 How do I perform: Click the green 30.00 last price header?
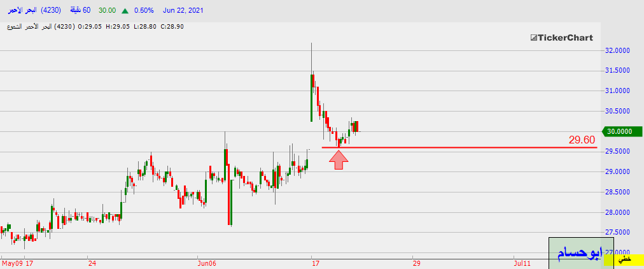tap(106, 10)
